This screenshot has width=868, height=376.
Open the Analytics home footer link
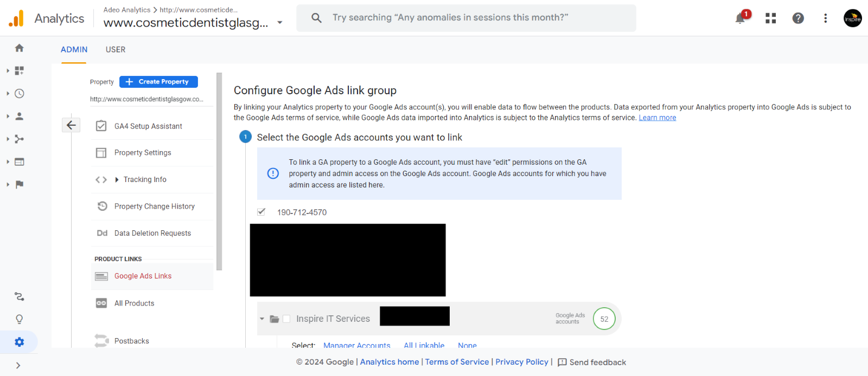(x=390, y=362)
